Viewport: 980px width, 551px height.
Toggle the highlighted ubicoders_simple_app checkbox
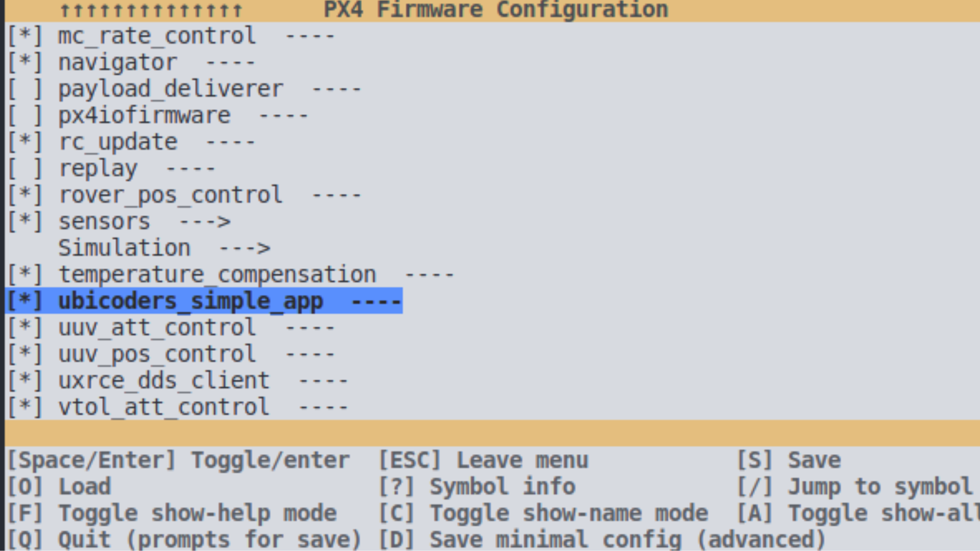[x=25, y=301]
